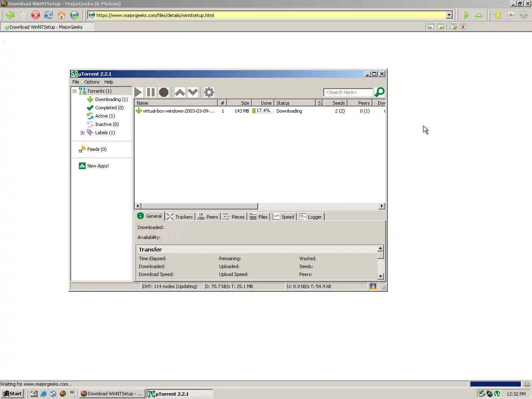Click the Internet Explorer quick launch icon
The height and width of the screenshot is (399, 532).
(x=44, y=394)
